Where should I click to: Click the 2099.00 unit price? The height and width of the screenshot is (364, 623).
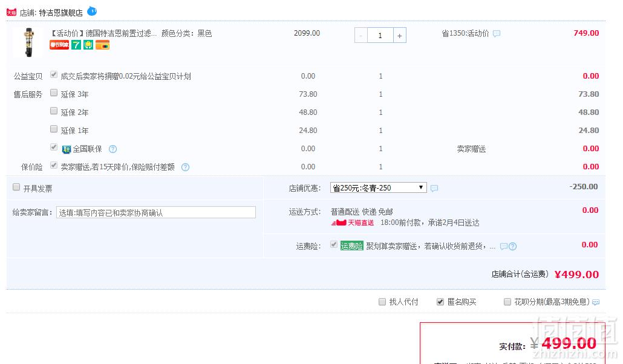[307, 33]
